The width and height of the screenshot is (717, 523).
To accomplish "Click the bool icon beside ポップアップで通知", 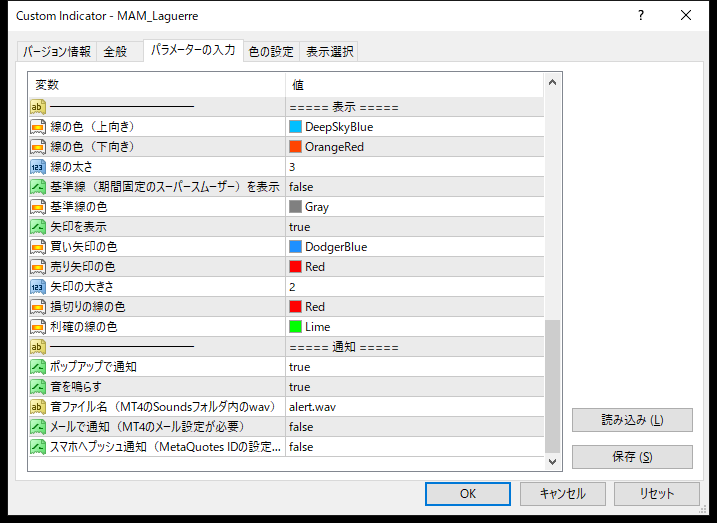I will pos(38,367).
